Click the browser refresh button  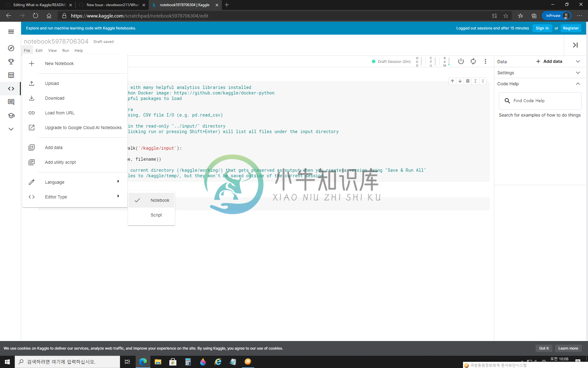point(36,16)
